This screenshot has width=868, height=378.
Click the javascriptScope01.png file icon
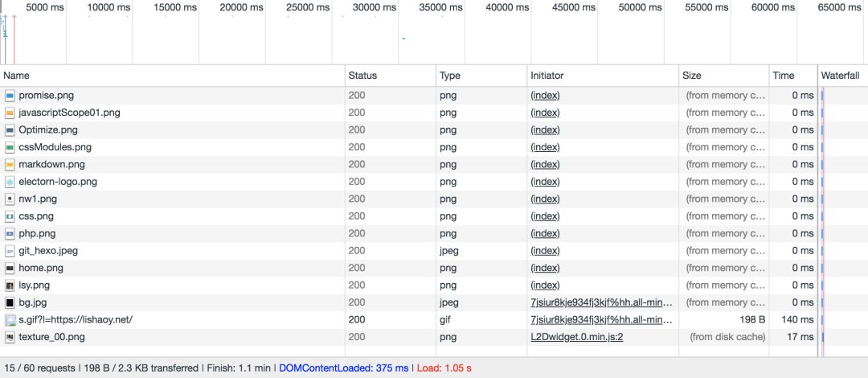pos(10,113)
